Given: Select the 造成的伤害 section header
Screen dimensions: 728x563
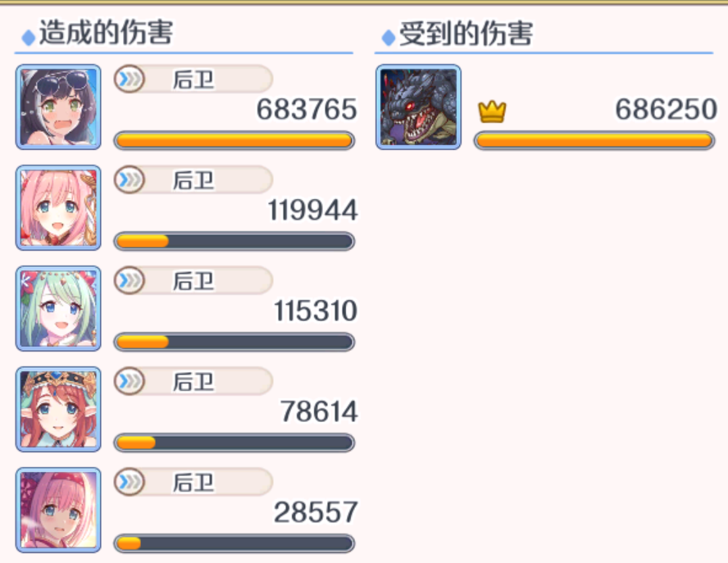Looking at the screenshot, I should pos(106,33).
